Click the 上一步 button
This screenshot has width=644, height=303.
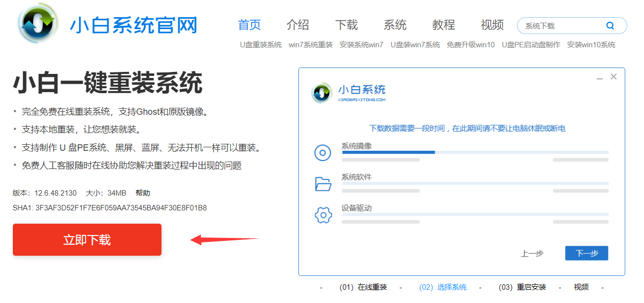(x=532, y=253)
